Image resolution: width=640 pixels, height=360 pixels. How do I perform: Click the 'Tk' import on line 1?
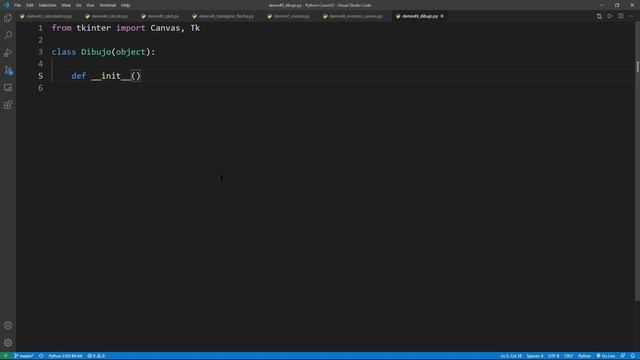click(195, 28)
